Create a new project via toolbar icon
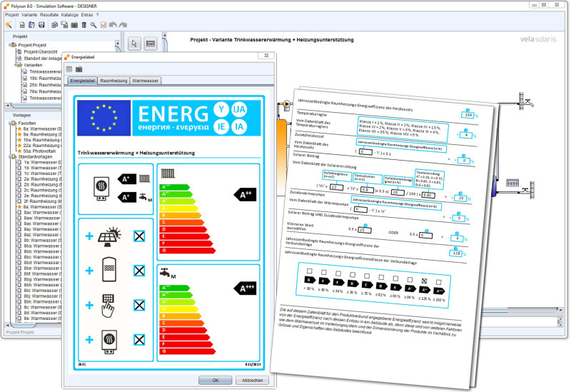571x392 pixels. [x=22, y=25]
